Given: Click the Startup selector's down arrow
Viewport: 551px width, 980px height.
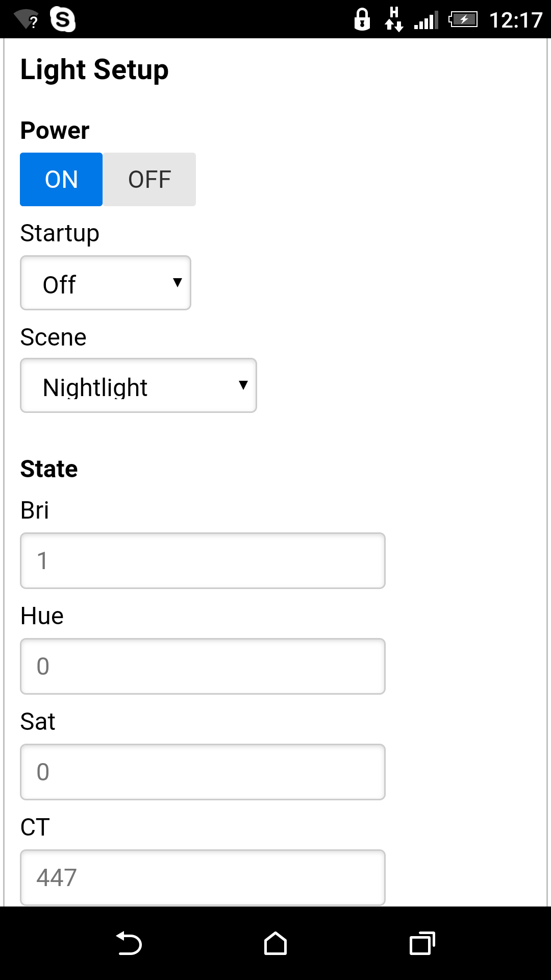Looking at the screenshot, I should [178, 283].
